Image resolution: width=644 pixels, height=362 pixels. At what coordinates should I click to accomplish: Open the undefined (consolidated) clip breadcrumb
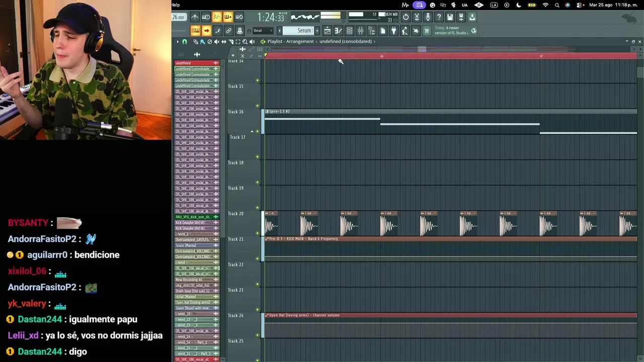[x=345, y=42]
